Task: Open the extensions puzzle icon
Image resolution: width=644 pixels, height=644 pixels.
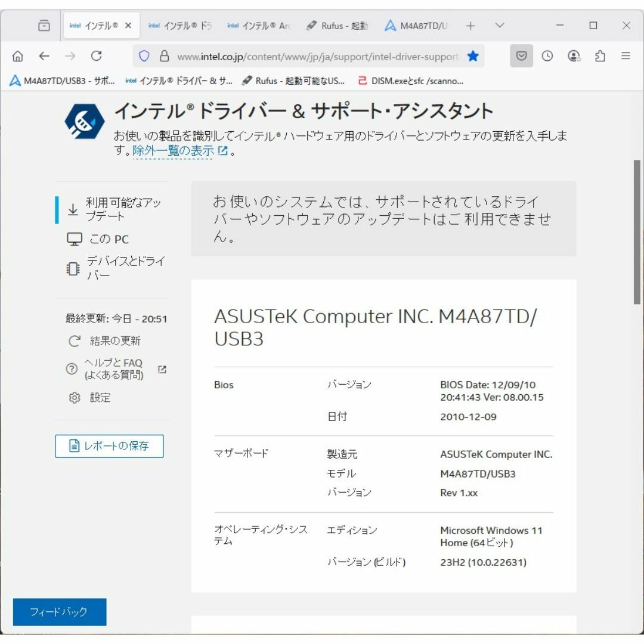Action: (600, 56)
